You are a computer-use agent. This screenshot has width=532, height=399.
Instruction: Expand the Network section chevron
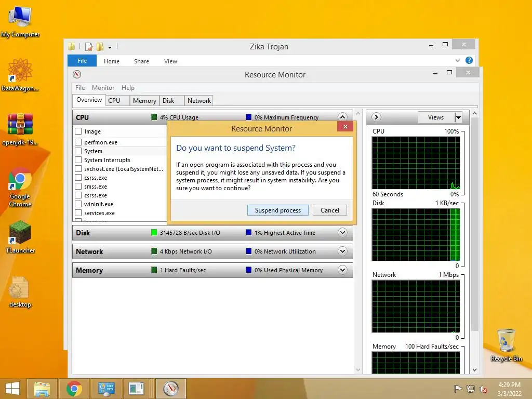point(343,251)
